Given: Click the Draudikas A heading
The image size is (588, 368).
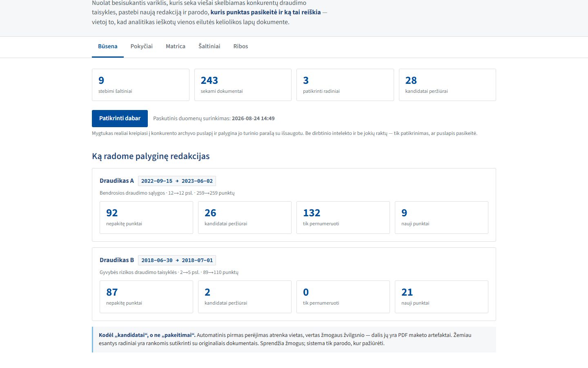Looking at the screenshot, I should (x=117, y=181).
